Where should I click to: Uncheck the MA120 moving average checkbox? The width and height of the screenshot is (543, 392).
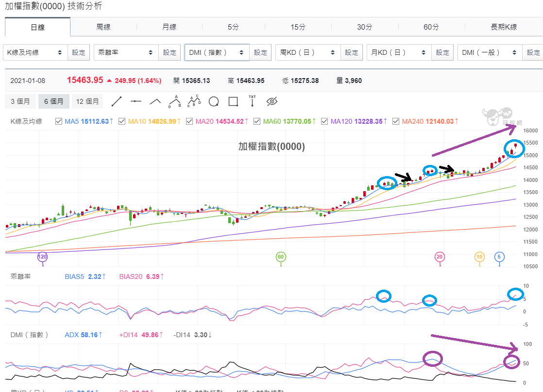pos(324,121)
